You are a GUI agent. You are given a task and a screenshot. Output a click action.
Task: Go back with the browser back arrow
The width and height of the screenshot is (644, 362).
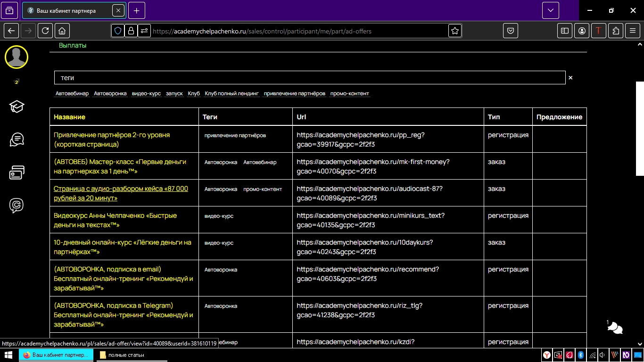pyautogui.click(x=12, y=31)
